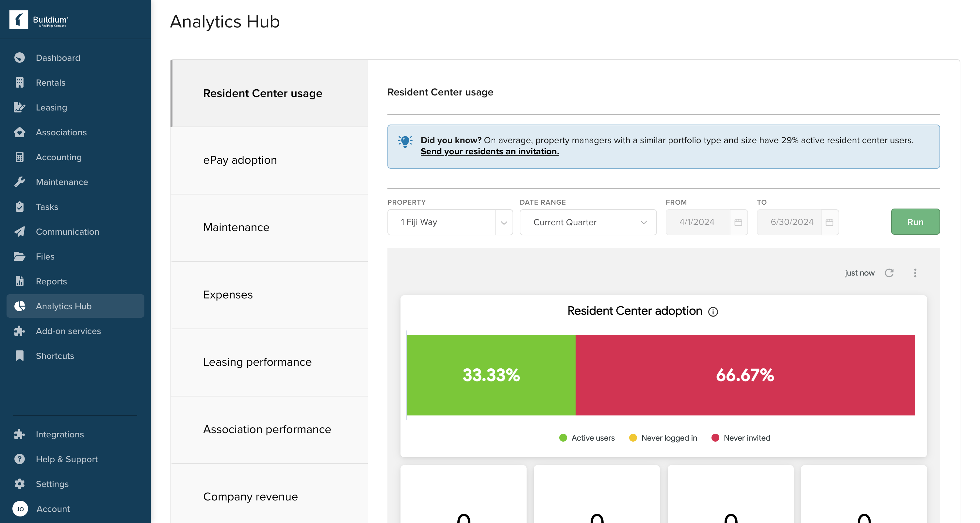Image resolution: width=980 pixels, height=523 pixels.
Task: Click the JO account avatar
Action: [x=20, y=509]
